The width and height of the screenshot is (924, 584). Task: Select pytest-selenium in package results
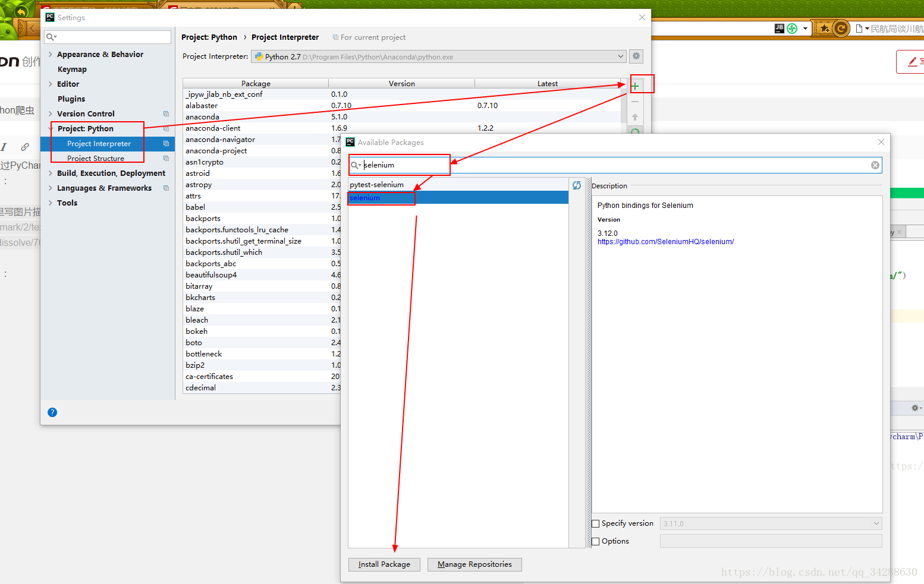click(458, 185)
